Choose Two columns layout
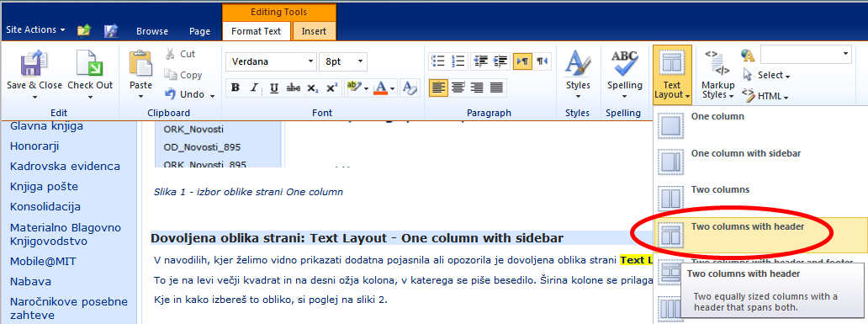This screenshot has width=868, height=324. coord(760,199)
